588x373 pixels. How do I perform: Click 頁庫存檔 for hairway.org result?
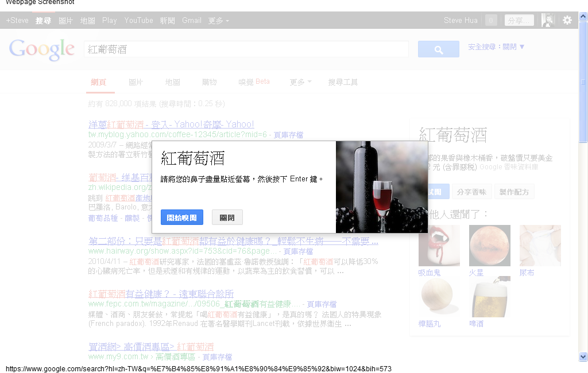(x=298, y=251)
